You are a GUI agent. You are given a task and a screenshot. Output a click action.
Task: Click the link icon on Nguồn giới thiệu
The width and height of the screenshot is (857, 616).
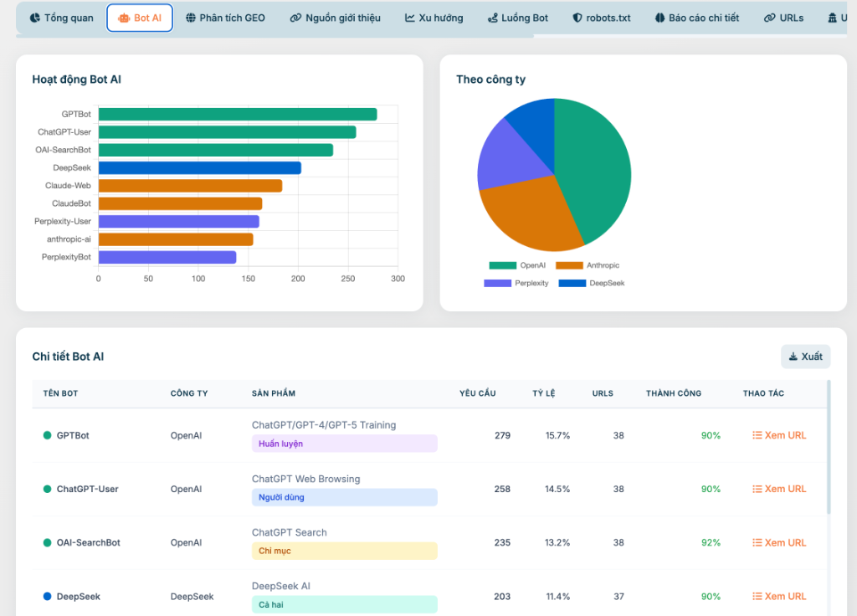coord(295,18)
